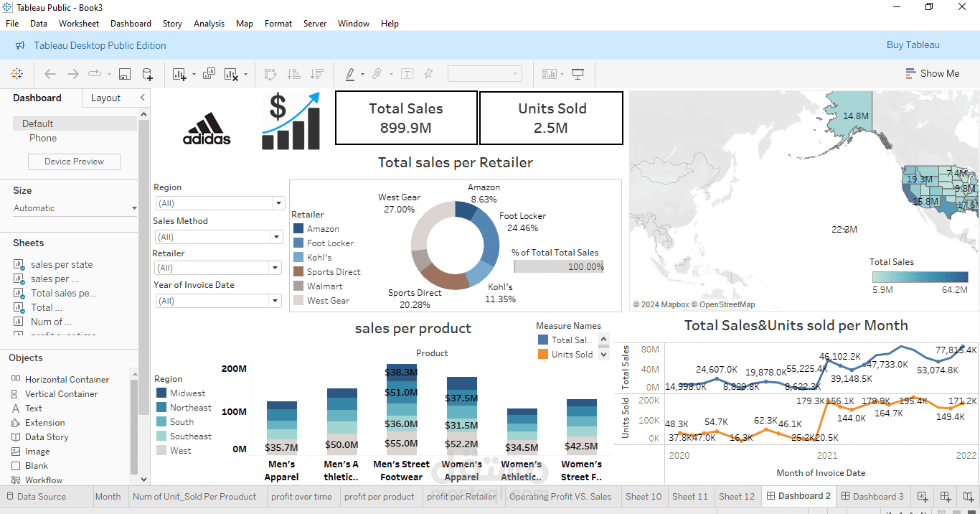Click the Group members paperclip icon
The width and height of the screenshot is (980, 514).
point(377,74)
